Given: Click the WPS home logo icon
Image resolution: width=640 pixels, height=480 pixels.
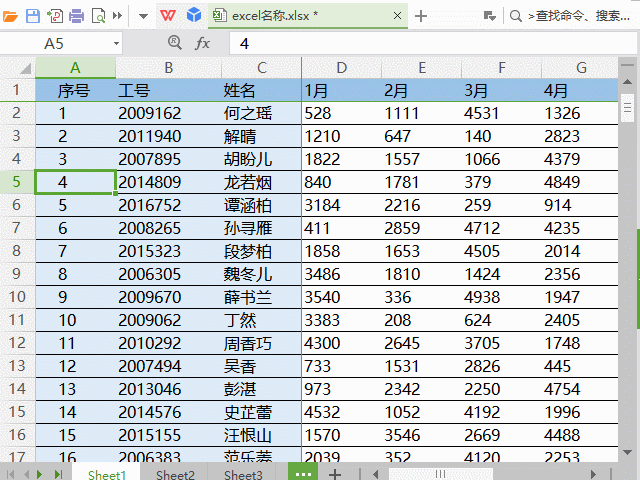Looking at the screenshot, I should pos(168,16).
